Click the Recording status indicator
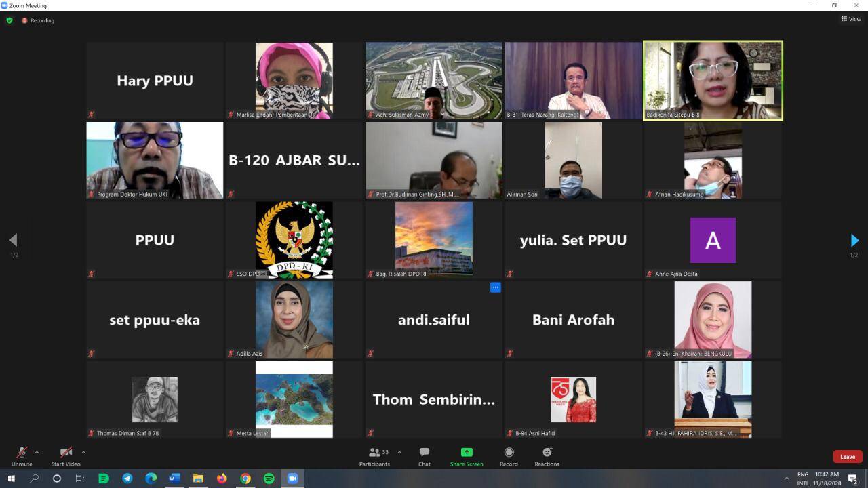The image size is (868, 488). pos(38,20)
